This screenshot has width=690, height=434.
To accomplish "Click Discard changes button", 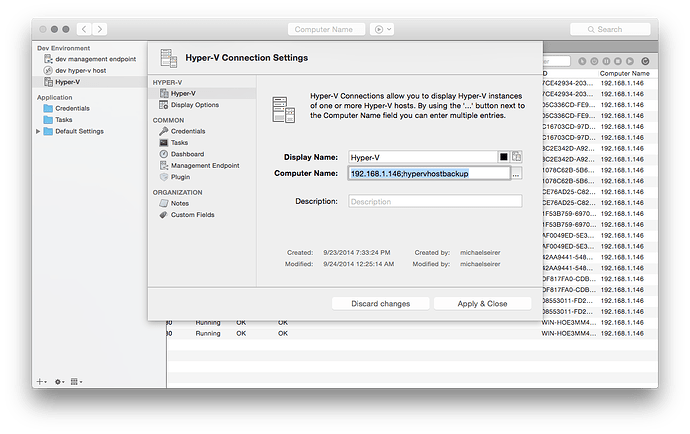I will (x=381, y=303).
